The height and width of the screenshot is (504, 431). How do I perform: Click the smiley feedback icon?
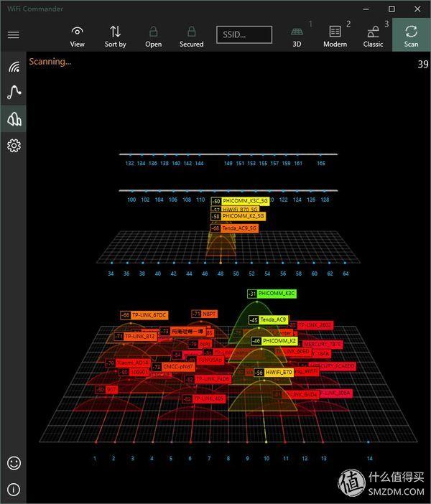click(14, 463)
